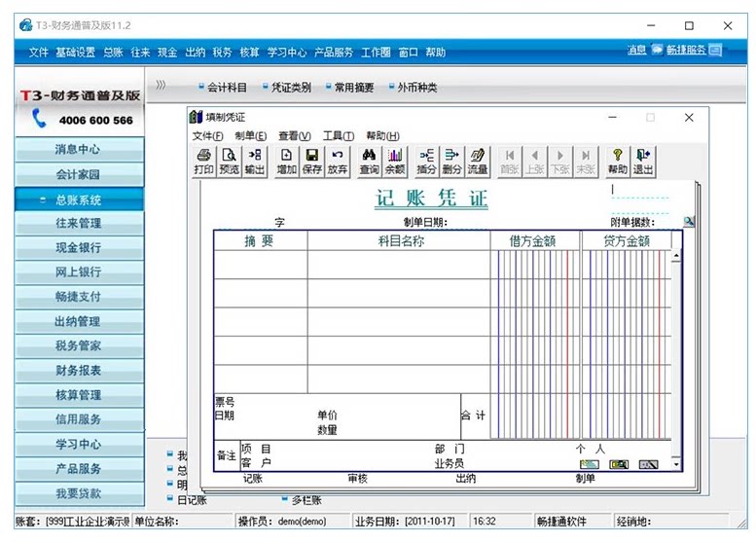Open 查看(V) menu in voucher window

click(295, 136)
